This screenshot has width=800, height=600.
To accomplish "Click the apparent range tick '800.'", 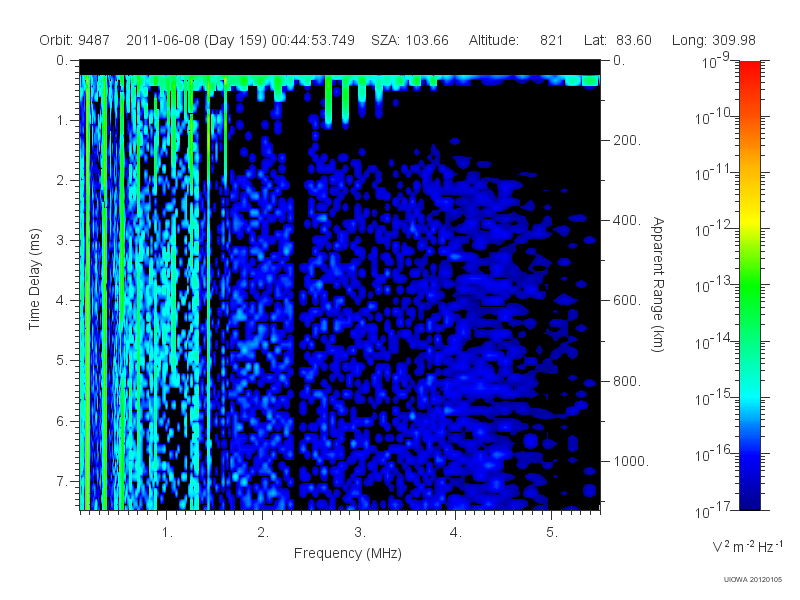I will [x=627, y=381].
